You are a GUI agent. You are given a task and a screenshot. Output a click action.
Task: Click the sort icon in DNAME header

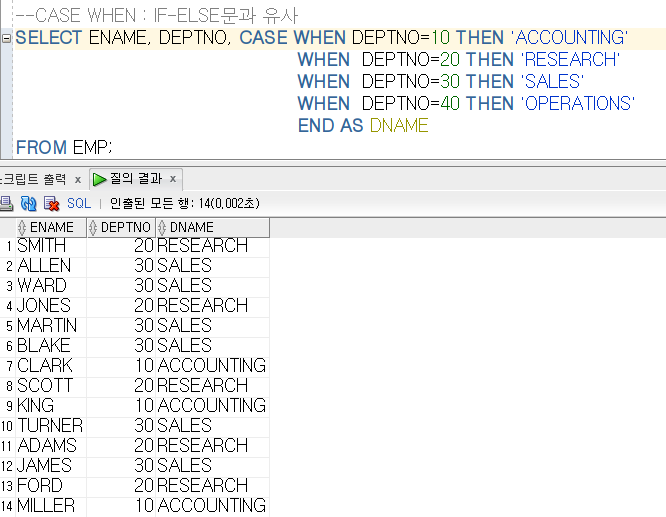tap(162, 228)
